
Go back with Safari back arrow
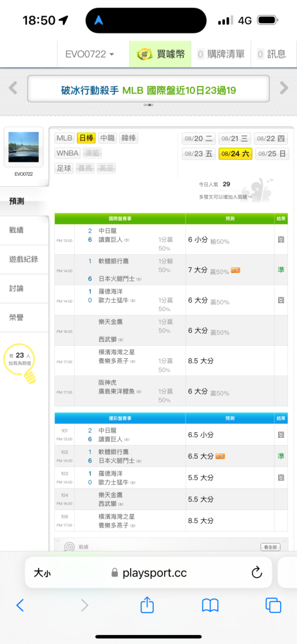pyautogui.click(x=20, y=605)
